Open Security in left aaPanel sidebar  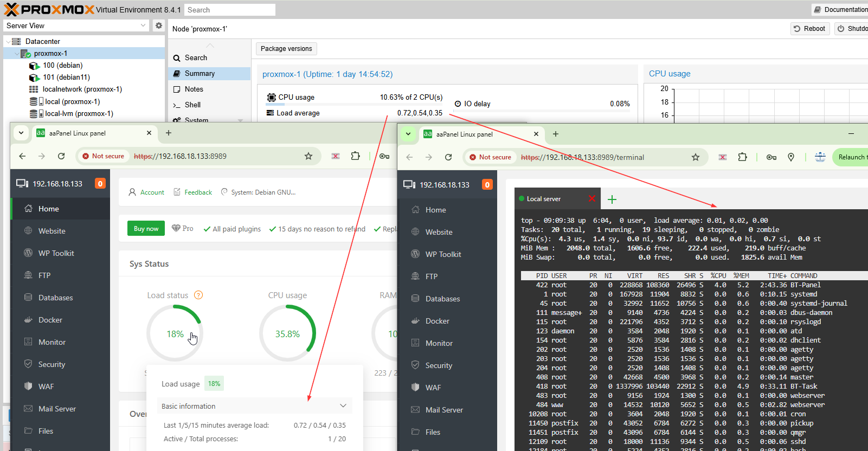[60, 364]
